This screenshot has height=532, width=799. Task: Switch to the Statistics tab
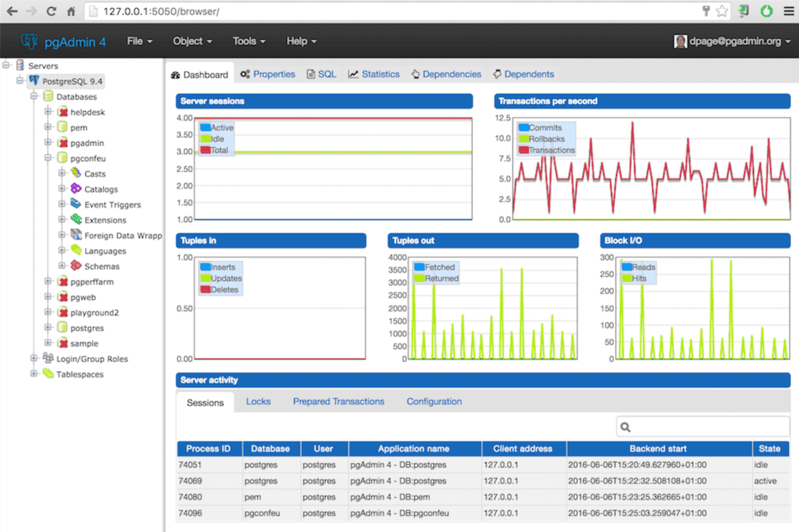(x=374, y=74)
